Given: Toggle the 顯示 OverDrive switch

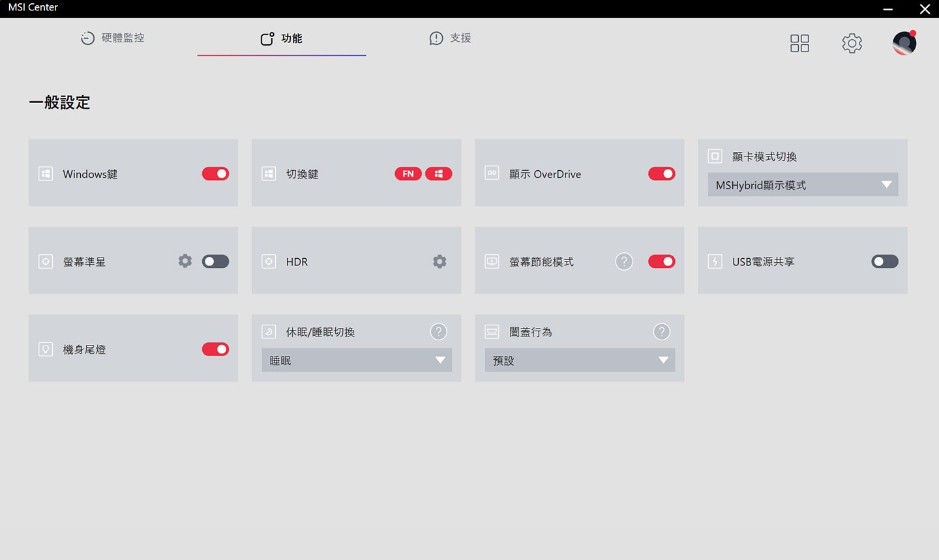Looking at the screenshot, I should [661, 173].
